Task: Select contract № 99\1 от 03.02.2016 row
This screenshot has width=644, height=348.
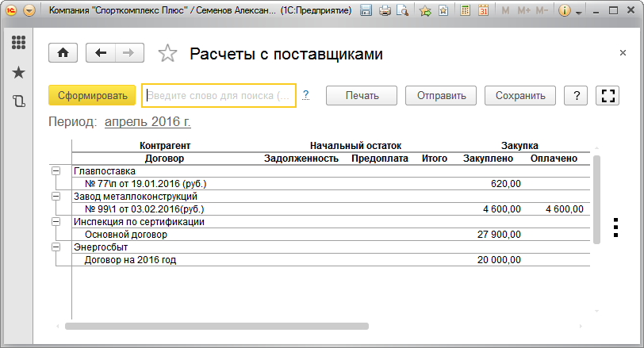Action: click(x=331, y=209)
